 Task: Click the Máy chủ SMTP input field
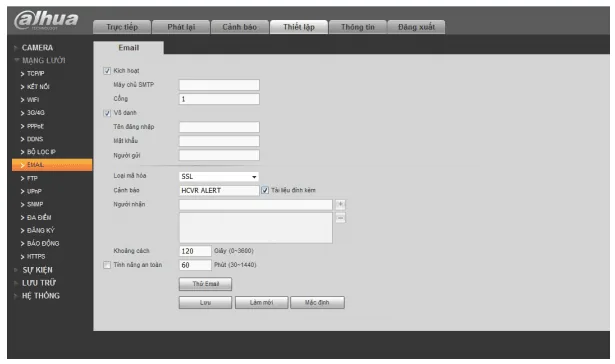pyautogui.click(x=219, y=85)
